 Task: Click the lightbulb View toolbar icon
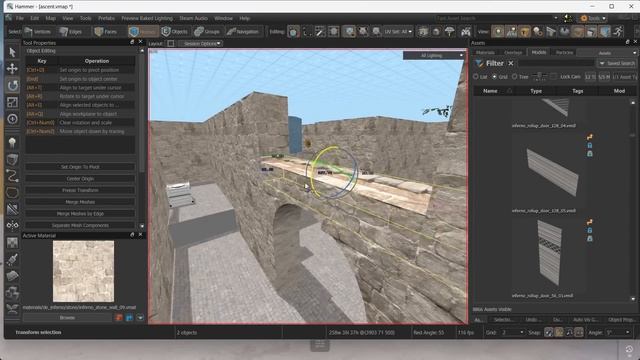coord(498,31)
